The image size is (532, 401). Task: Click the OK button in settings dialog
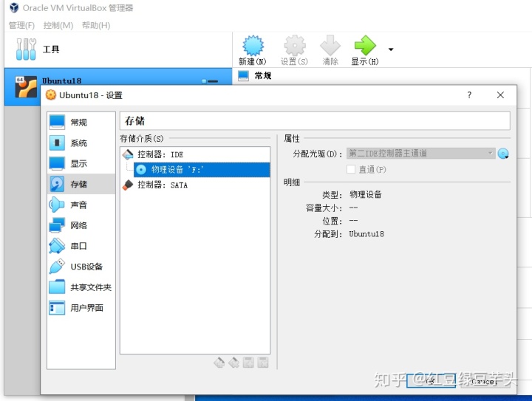pos(431,381)
